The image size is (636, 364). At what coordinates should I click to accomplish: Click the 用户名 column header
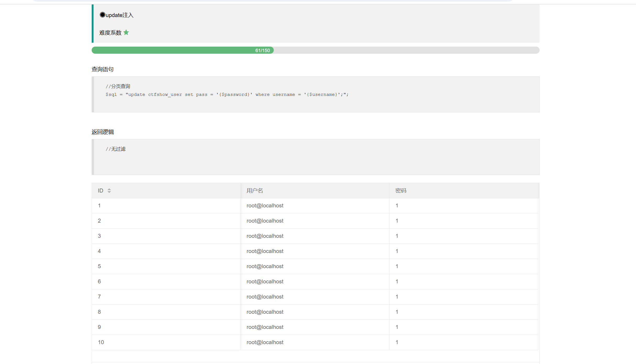pos(255,191)
